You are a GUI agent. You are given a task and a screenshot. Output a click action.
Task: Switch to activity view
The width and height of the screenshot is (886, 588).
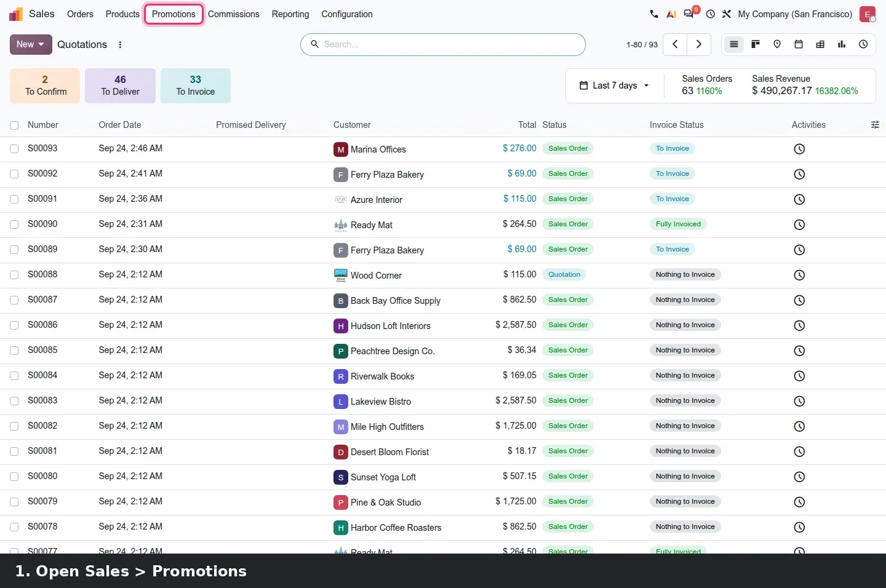click(x=863, y=44)
